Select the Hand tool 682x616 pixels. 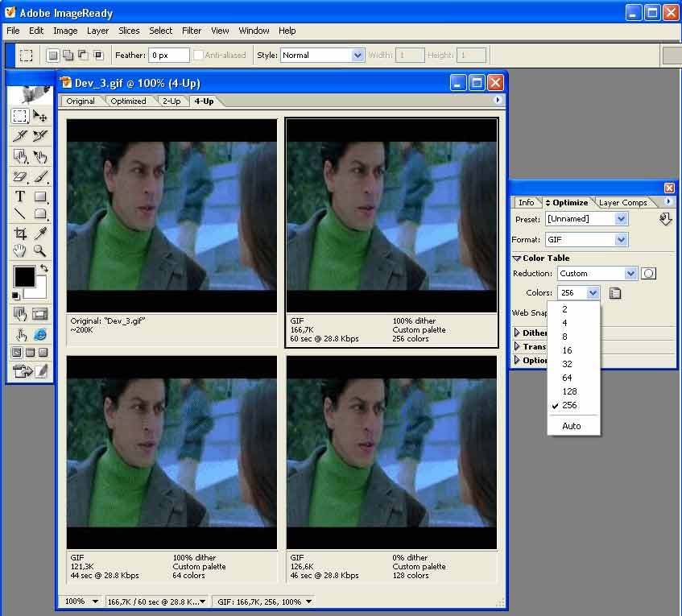(20, 250)
